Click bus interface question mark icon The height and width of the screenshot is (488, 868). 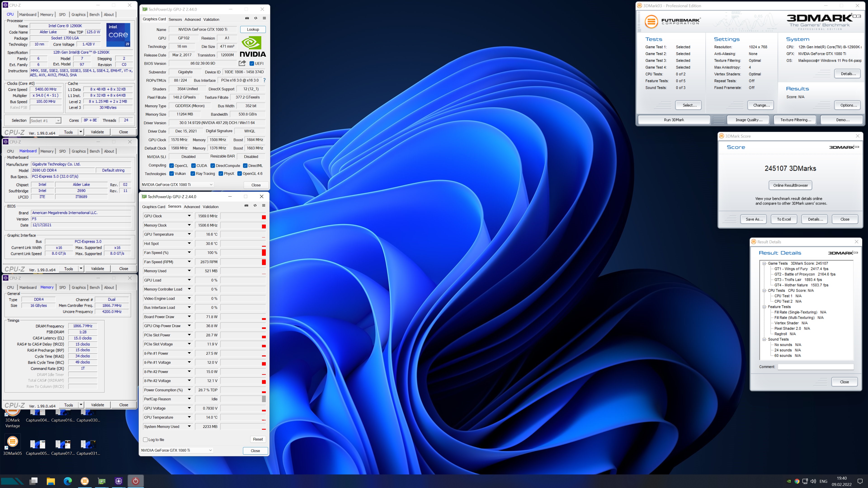264,80
